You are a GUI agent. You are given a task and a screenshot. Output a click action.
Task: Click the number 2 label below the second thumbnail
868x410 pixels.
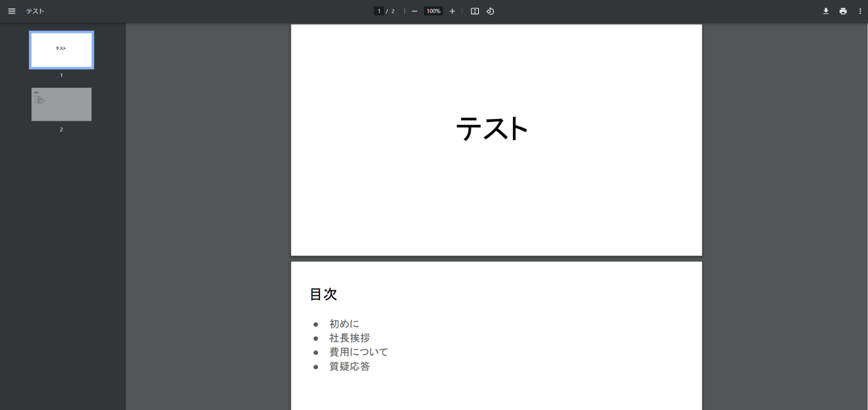pyautogui.click(x=61, y=129)
